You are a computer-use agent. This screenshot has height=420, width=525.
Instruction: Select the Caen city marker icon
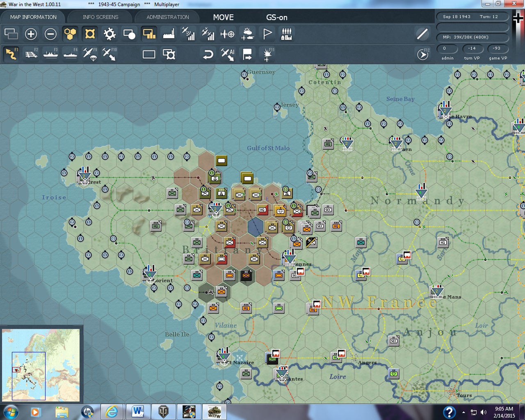coord(396,144)
